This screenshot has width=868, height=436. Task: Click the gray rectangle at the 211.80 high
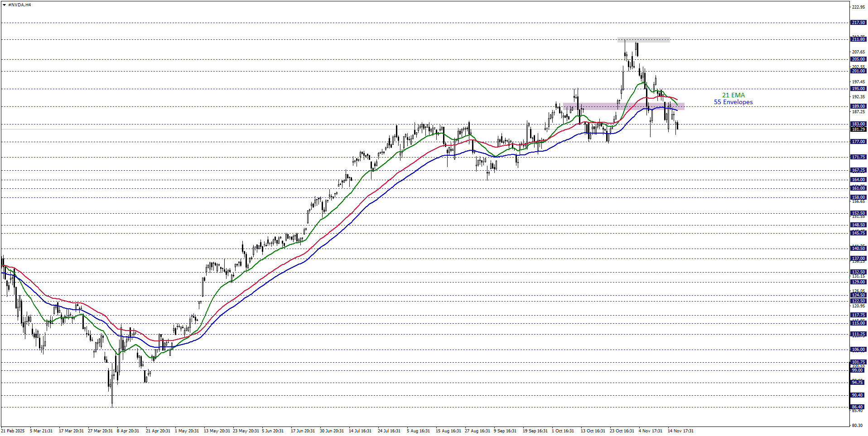coord(643,40)
